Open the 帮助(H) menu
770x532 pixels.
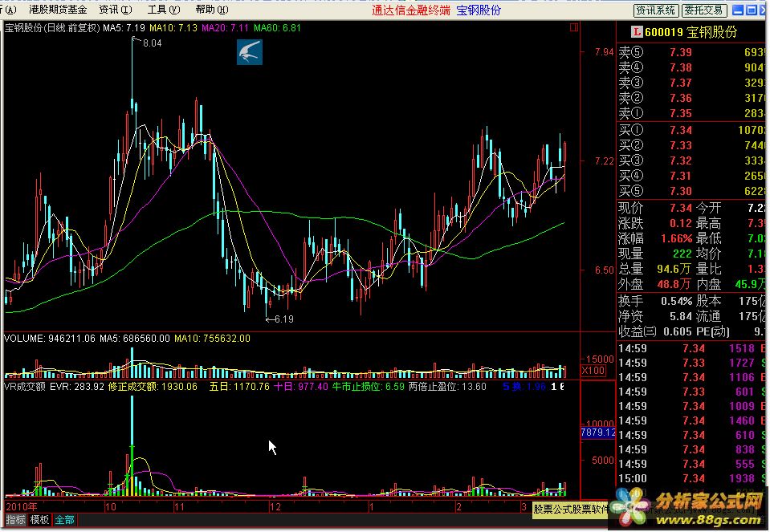pos(212,10)
